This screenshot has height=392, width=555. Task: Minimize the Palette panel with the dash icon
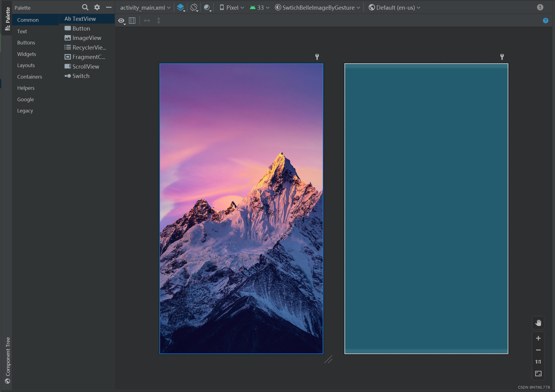click(x=109, y=7)
